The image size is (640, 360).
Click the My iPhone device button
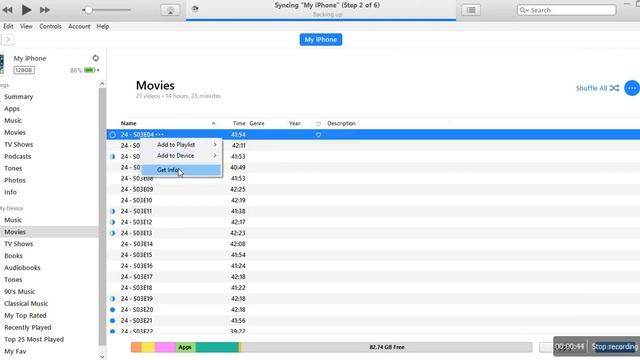[321, 40]
